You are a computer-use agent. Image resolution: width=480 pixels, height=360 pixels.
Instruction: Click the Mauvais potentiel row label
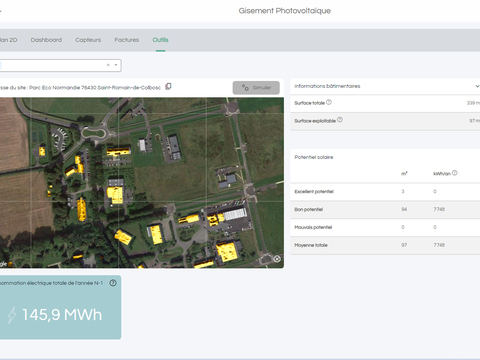pyautogui.click(x=313, y=227)
